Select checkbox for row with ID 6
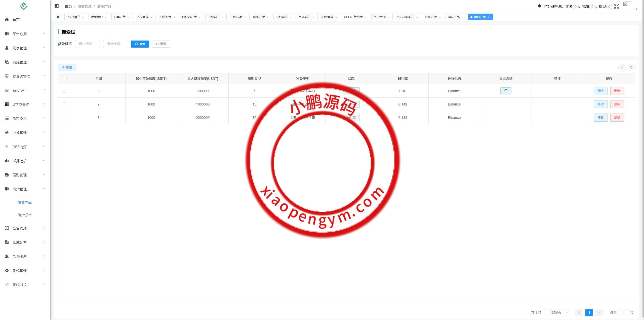 (x=64, y=91)
